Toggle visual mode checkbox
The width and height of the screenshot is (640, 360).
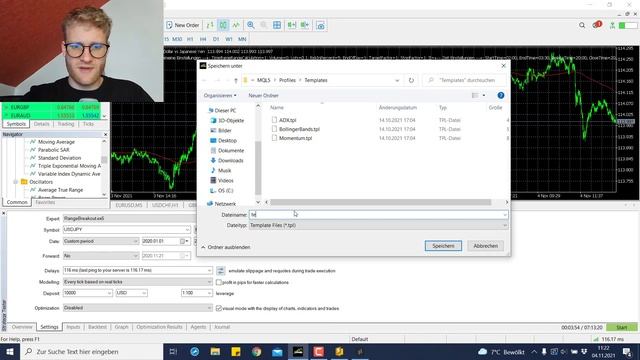219,308
